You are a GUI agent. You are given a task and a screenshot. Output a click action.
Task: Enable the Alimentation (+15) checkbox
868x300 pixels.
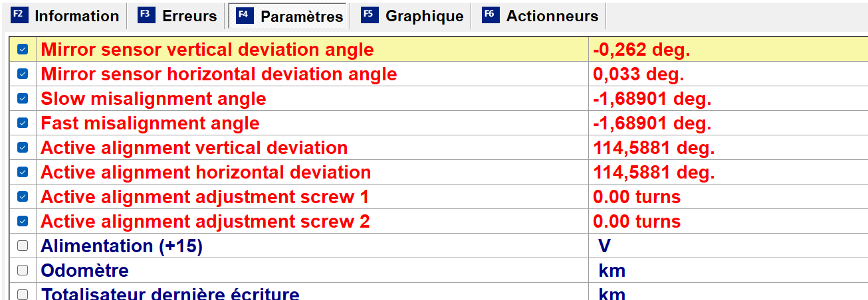[x=23, y=246]
